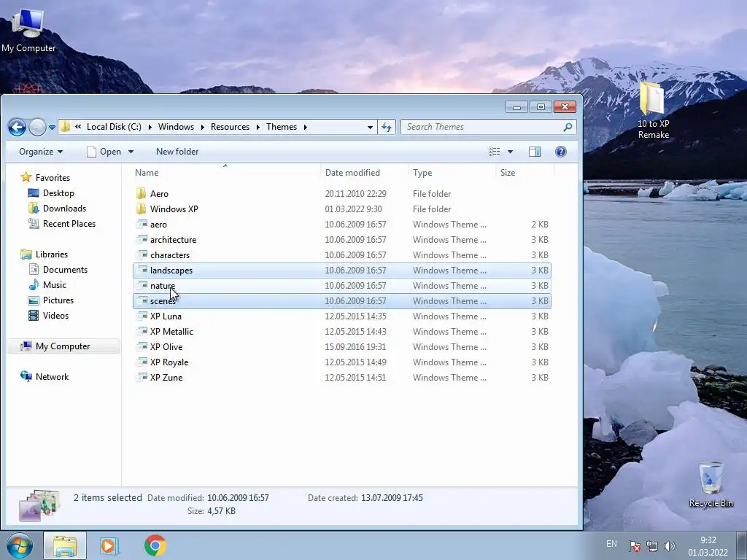Open the Organize menu
Viewport: 747px width, 560px height.
(x=41, y=152)
